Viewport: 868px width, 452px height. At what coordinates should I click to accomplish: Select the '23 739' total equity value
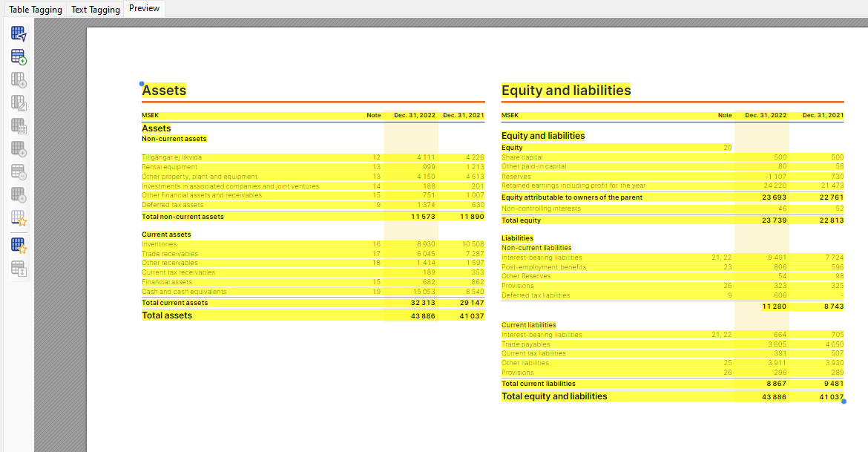774,220
